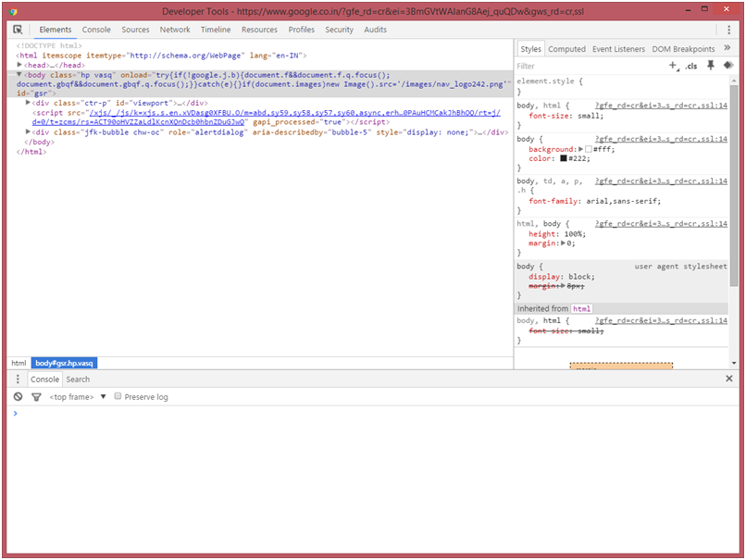Click the body#gsr.hp.vasq breadcrumb
Image resolution: width=746 pixels, height=560 pixels.
(x=64, y=363)
